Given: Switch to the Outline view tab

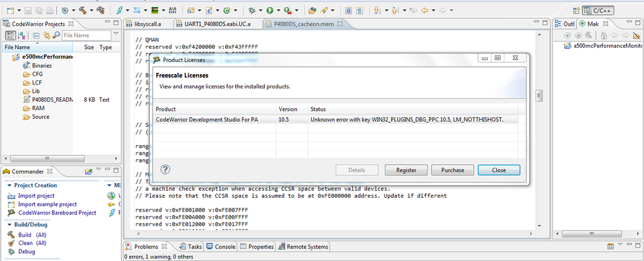Looking at the screenshot, I should (565, 24).
